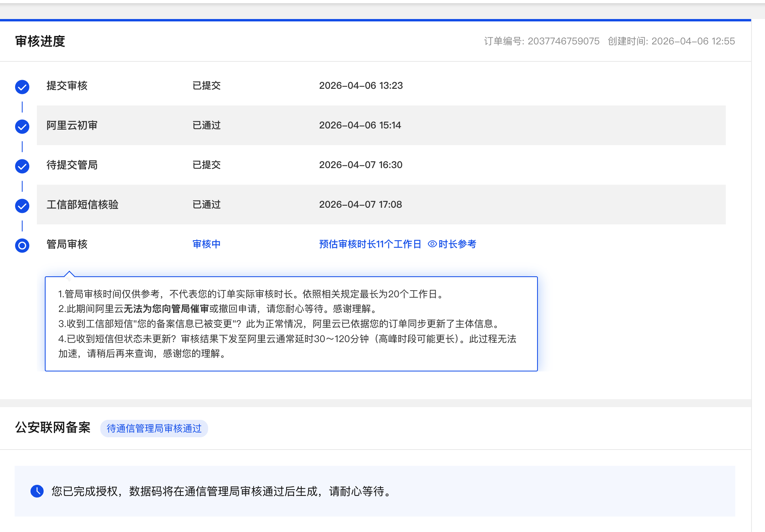
Task: Select the 阿里云初审 row
Action: [381, 125]
